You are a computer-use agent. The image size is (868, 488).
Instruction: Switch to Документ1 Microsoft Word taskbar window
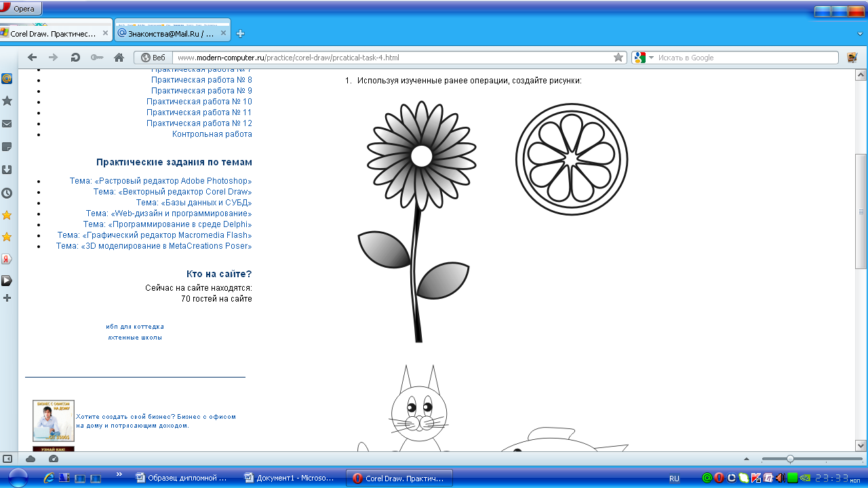pos(290,478)
